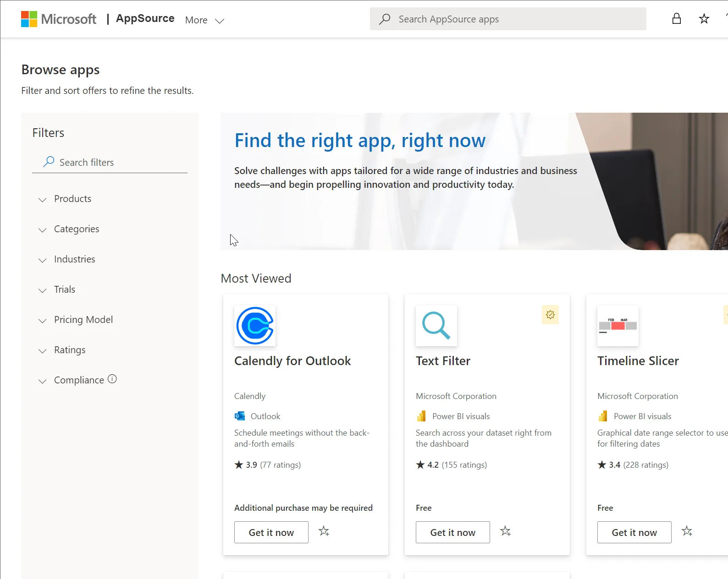The image size is (728, 579).
Task: Click the Search filters magnifier icon
Action: pos(49,162)
